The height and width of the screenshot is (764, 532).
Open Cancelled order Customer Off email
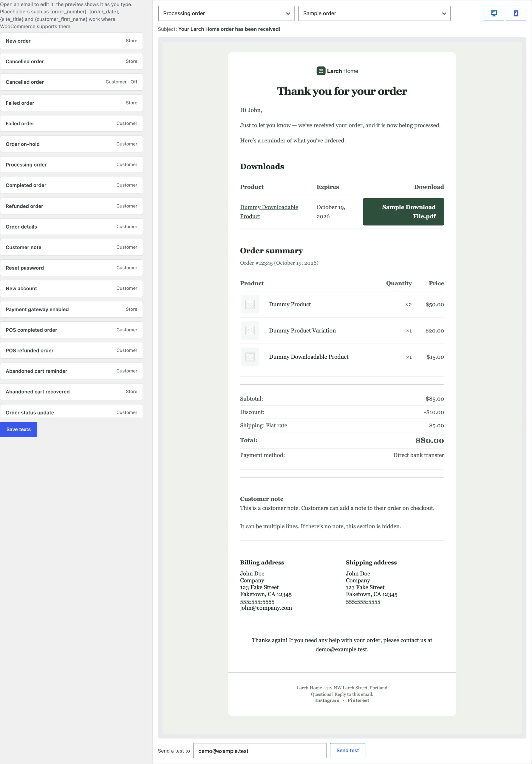tap(72, 82)
